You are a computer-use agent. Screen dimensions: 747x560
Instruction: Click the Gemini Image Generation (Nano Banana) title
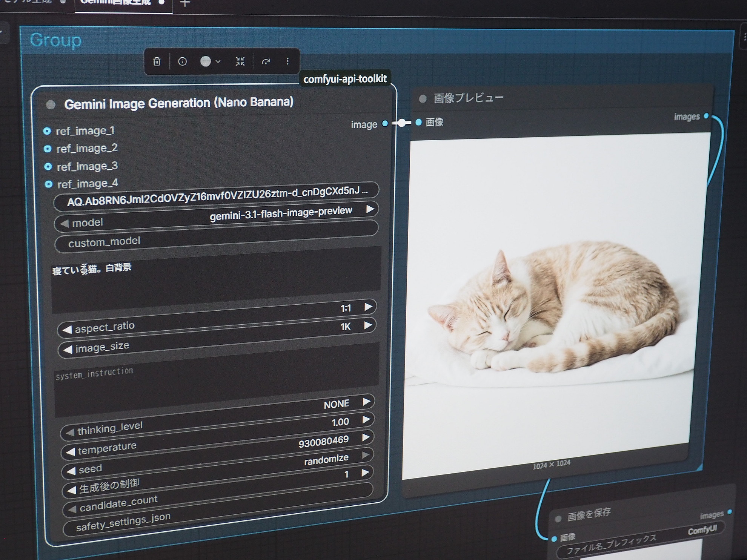(x=179, y=103)
